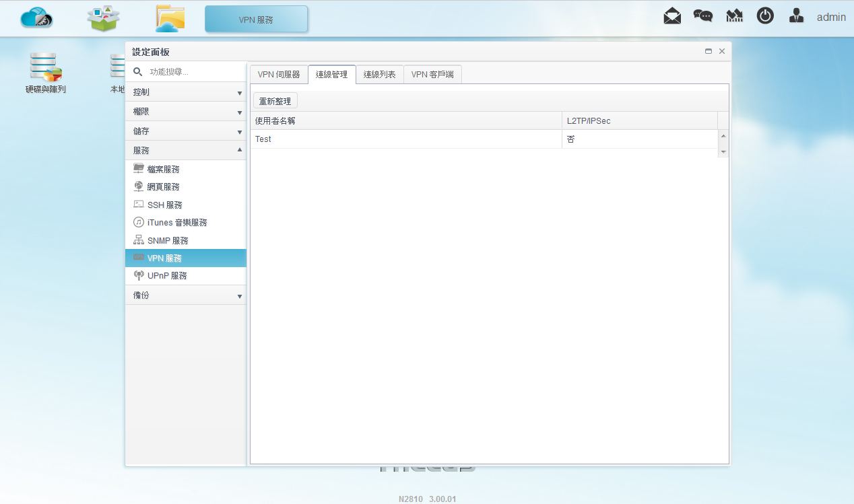This screenshot has width=854, height=504.
Task: Expand the 控制 section
Action: (186, 92)
